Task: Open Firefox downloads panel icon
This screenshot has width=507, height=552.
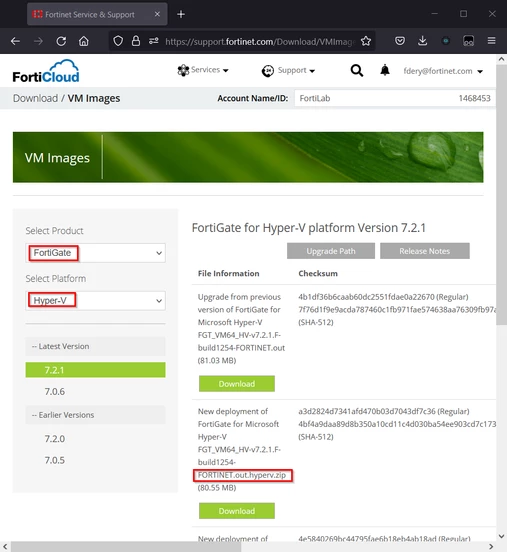Action: pos(422,41)
